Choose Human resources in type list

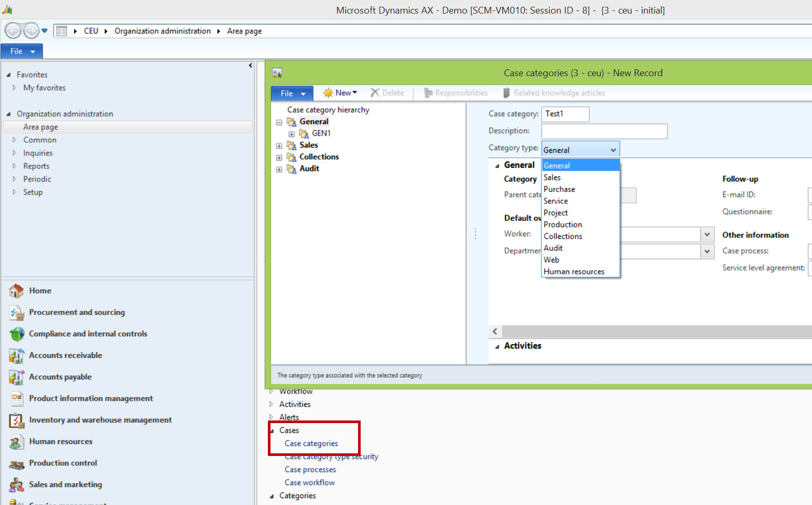pos(574,272)
